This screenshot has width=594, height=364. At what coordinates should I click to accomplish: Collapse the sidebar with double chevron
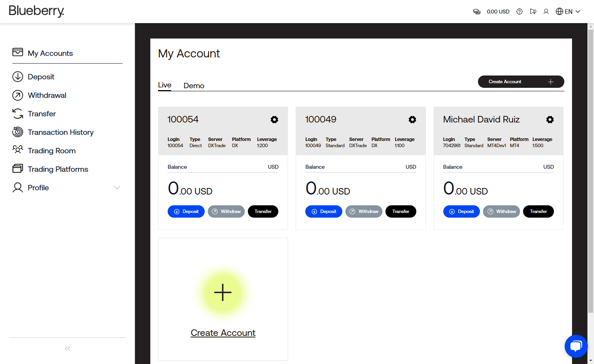click(x=67, y=349)
